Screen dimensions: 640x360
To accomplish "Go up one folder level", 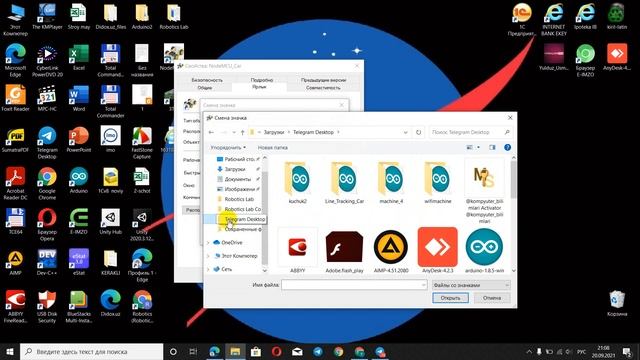I will coord(242,132).
